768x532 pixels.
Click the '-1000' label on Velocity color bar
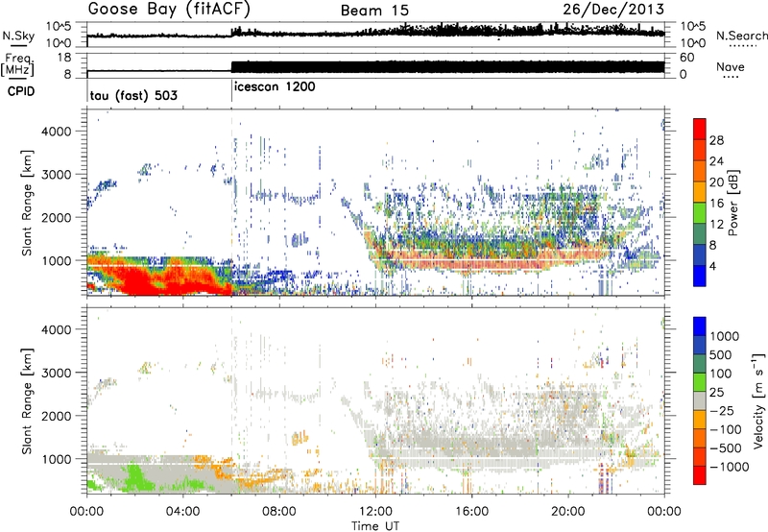pos(730,467)
